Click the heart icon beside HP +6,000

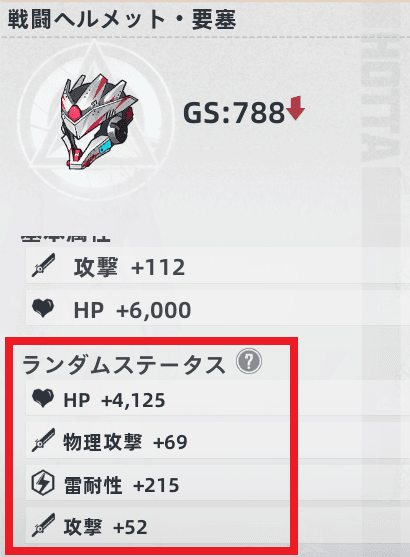(x=43, y=308)
